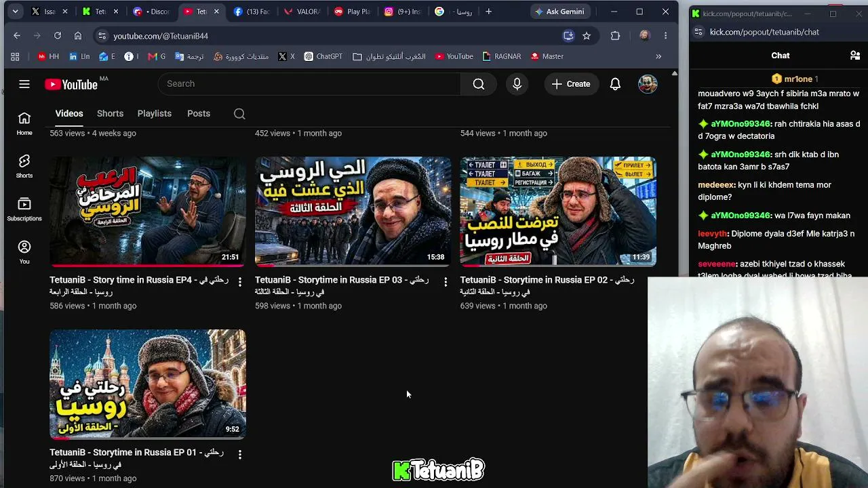Switch to the Videos tab
Image resolution: width=868 pixels, height=488 pixels.
(x=69, y=113)
